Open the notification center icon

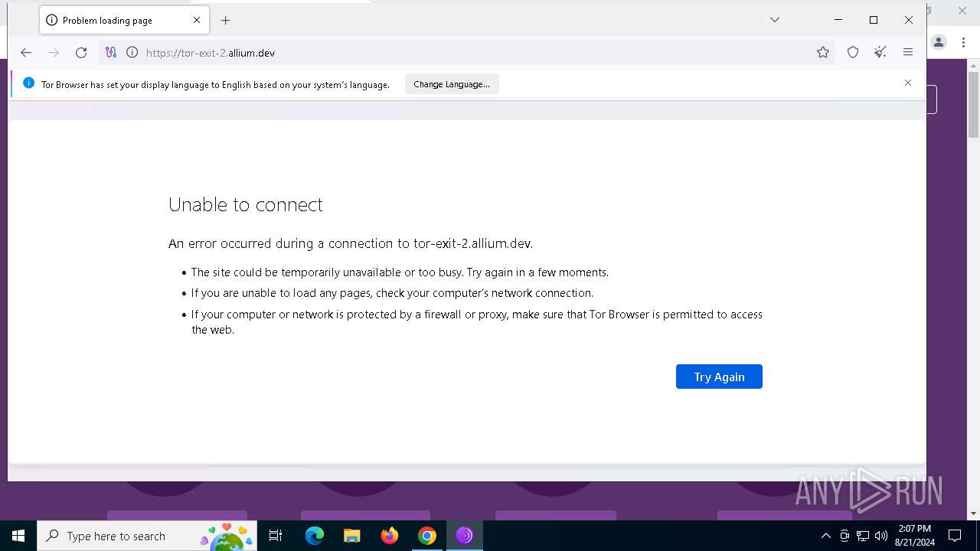[955, 536]
